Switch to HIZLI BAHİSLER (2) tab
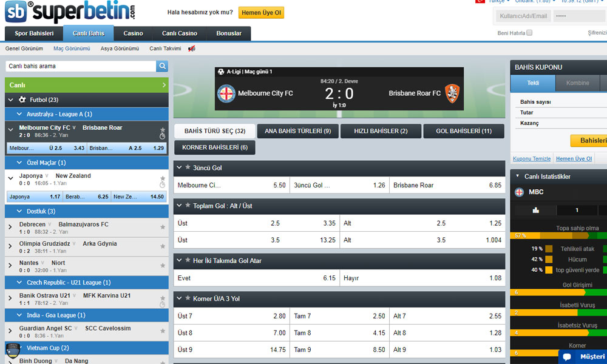The height and width of the screenshot is (364, 607). [x=381, y=131]
